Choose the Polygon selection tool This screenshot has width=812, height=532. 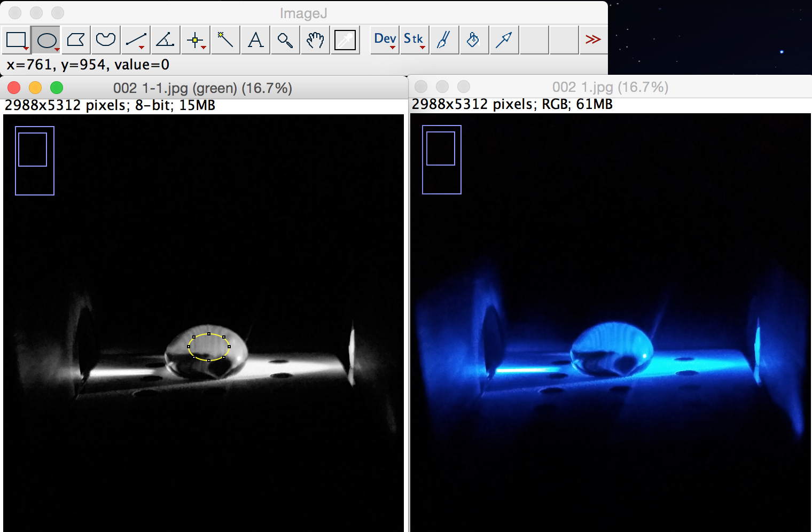pyautogui.click(x=76, y=40)
